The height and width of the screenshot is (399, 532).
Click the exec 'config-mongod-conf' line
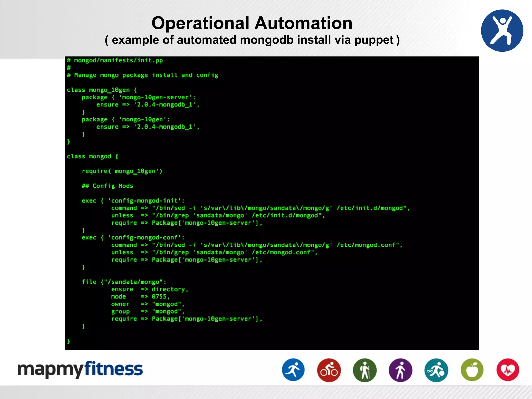(x=133, y=238)
